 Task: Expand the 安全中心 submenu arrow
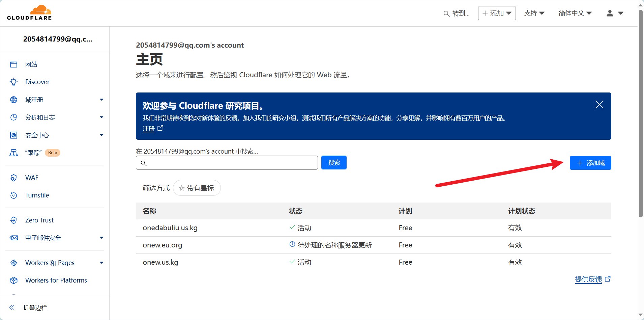[x=101, y=135]
